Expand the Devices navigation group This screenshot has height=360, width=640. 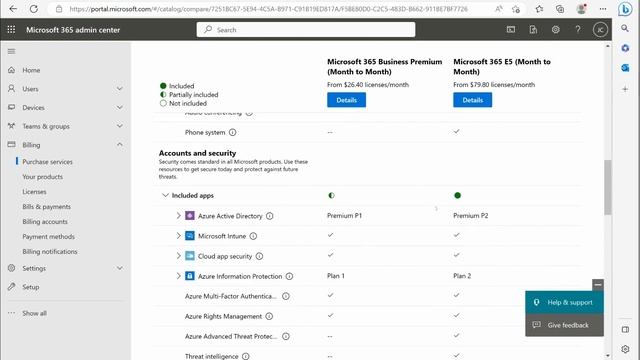point(120,107)
